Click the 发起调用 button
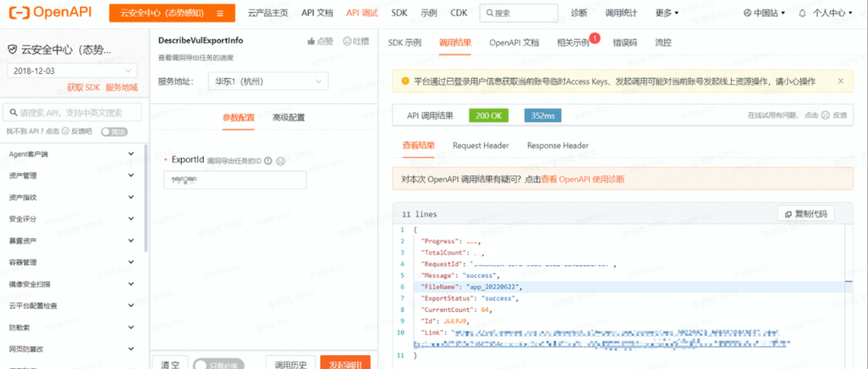The image size is (868, 369). pos(345,363)
